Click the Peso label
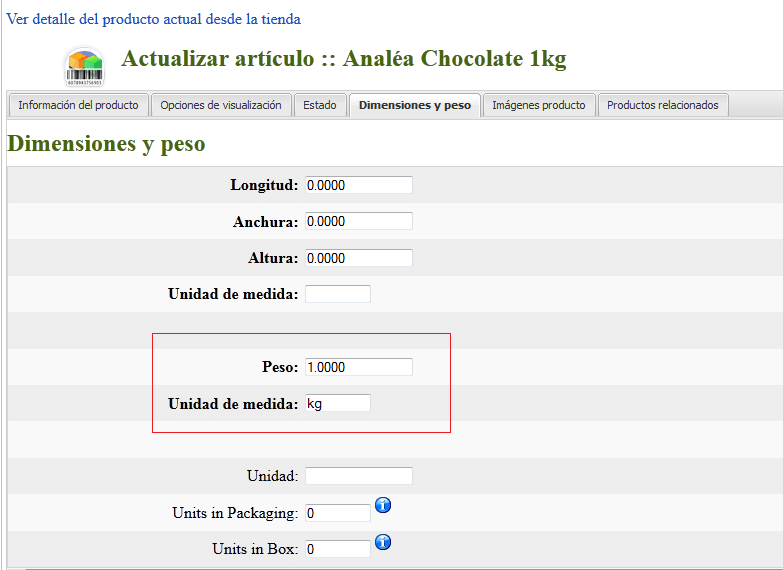This screenshot has width=783, height=570. pos(280,367)
